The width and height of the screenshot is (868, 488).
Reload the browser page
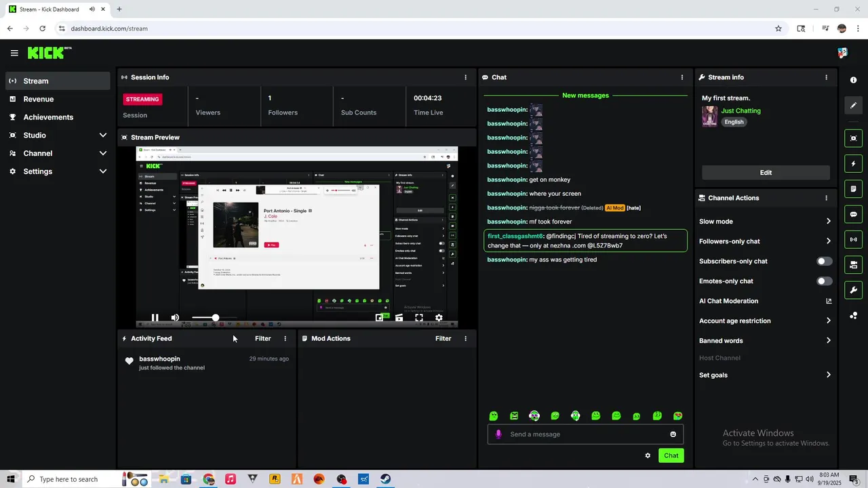42,28
